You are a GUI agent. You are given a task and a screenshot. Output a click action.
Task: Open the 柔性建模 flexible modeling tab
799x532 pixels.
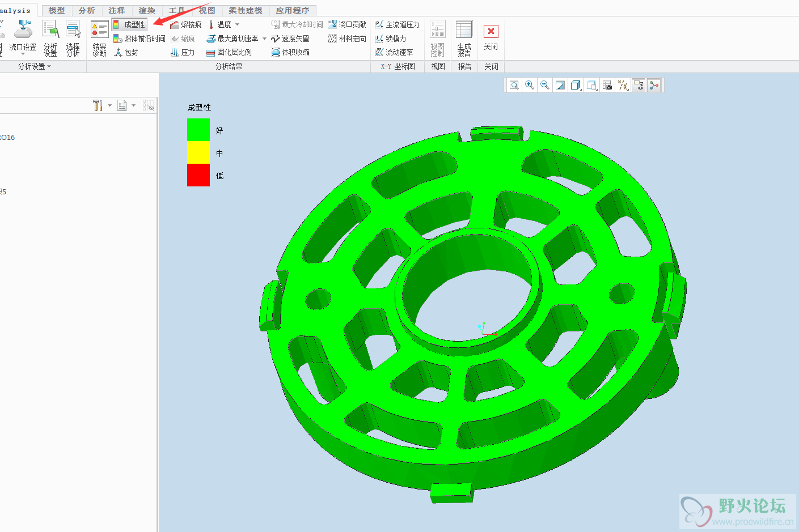(246, 10)
